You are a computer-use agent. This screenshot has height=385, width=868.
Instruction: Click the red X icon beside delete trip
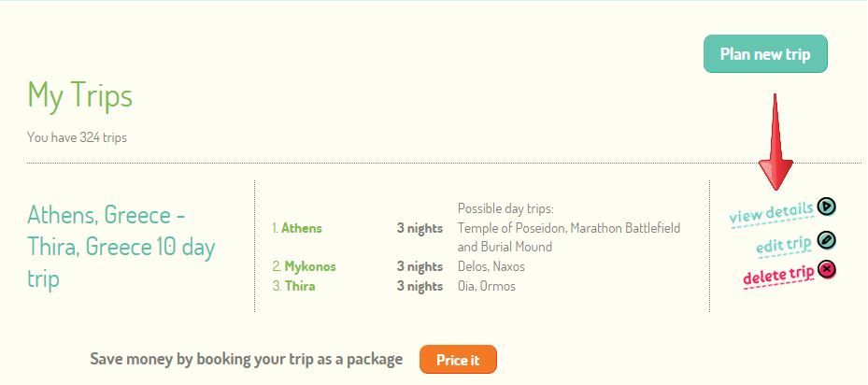[826, 270]
